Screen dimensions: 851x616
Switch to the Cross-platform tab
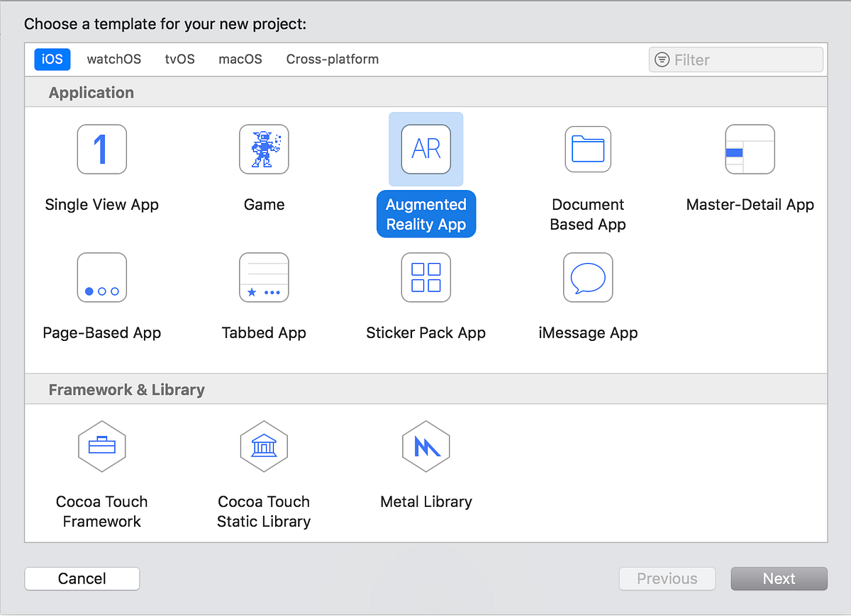tap(332, 60)
